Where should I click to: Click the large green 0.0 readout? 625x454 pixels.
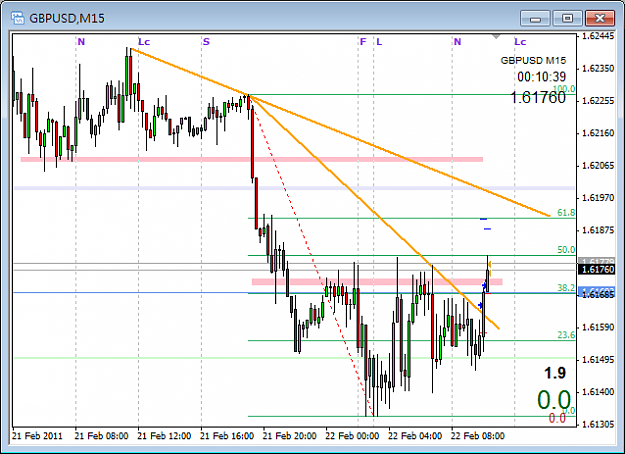554,400
